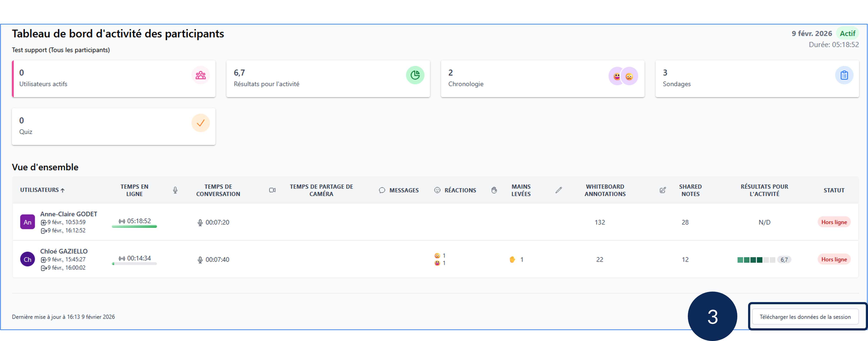Image resolution: width=868 pixels, height=341 pixels.
Task: Click the Chronologie emoji faces icon
Action: click(623, 76)
